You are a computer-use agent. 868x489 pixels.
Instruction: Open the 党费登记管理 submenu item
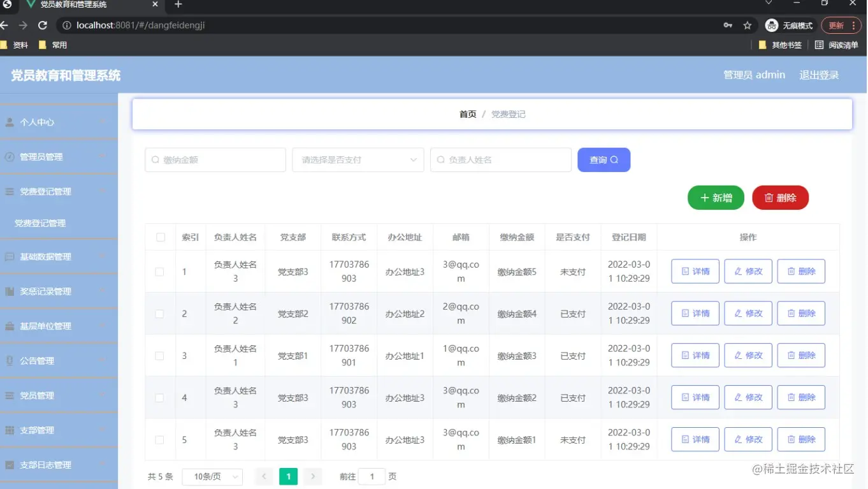(x=59, y=224)
